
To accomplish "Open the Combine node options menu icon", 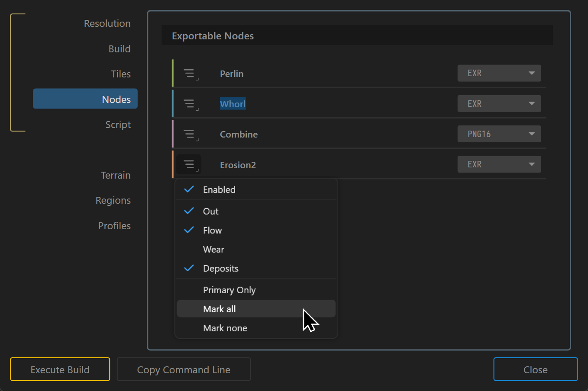I will point(190,134).
